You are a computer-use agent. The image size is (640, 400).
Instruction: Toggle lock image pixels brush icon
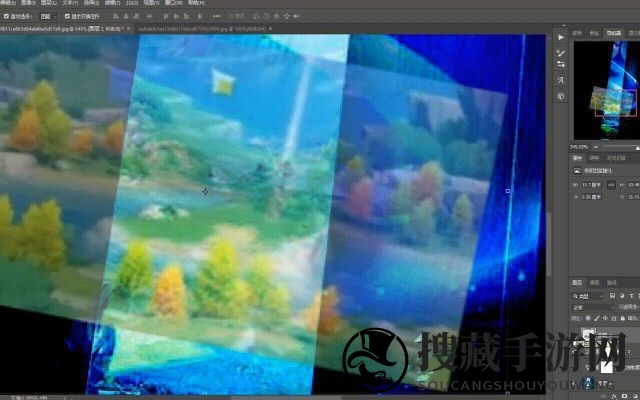tap(596, 318)
